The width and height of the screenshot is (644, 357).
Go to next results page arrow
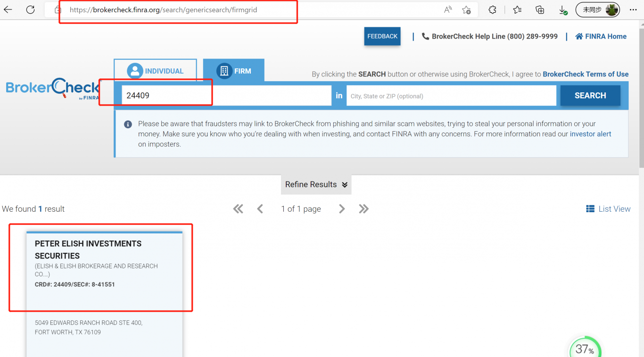pyautogui.click(x=342, y=209)
